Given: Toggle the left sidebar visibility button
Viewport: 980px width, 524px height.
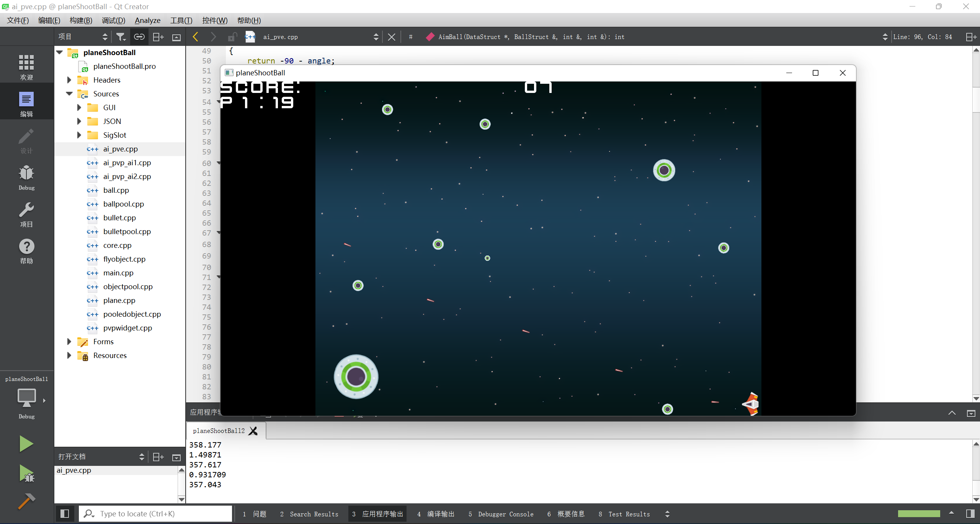Looking at the screenshot, I should (65, 514).
